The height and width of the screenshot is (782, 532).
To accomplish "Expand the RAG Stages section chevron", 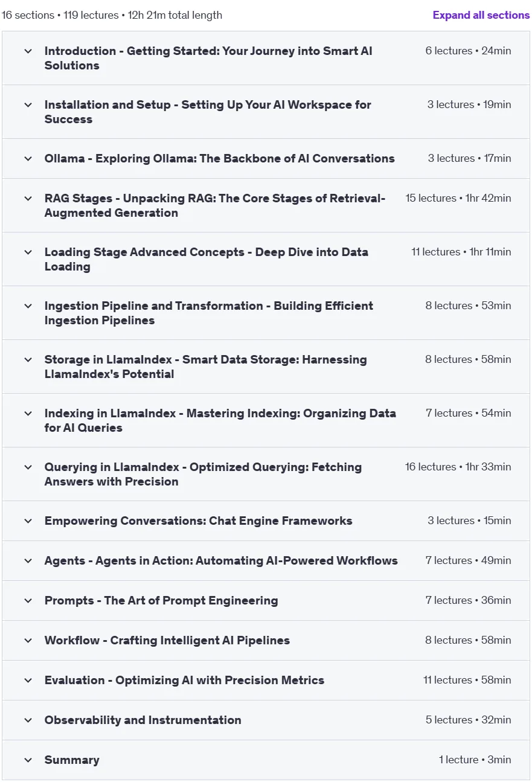I will point(28,199).
